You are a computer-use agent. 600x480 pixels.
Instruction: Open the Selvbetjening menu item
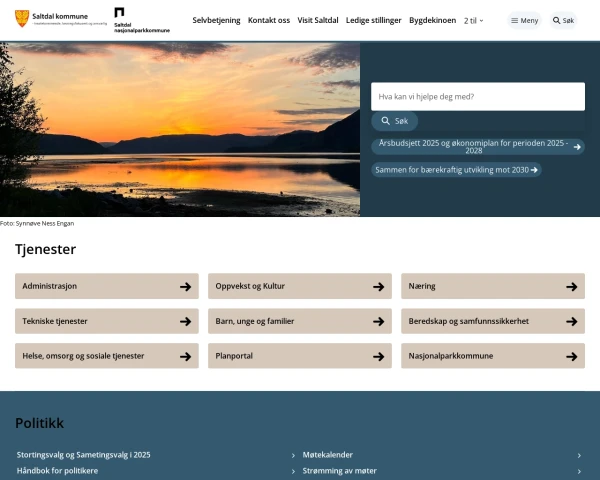pyautogui.click(x=216, y=20)
